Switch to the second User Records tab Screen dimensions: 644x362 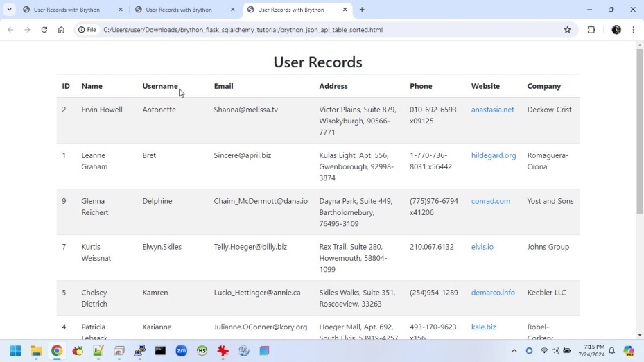[x=179, y=10]
